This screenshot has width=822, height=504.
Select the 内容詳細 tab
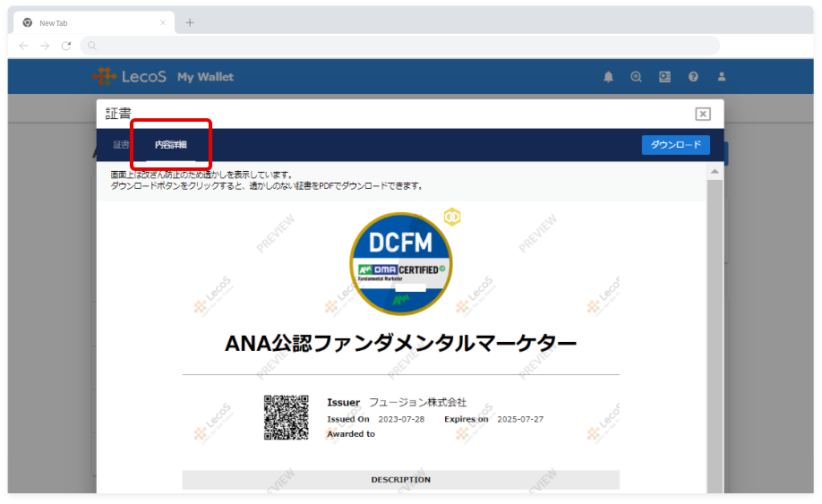click(x=171, y=145)
